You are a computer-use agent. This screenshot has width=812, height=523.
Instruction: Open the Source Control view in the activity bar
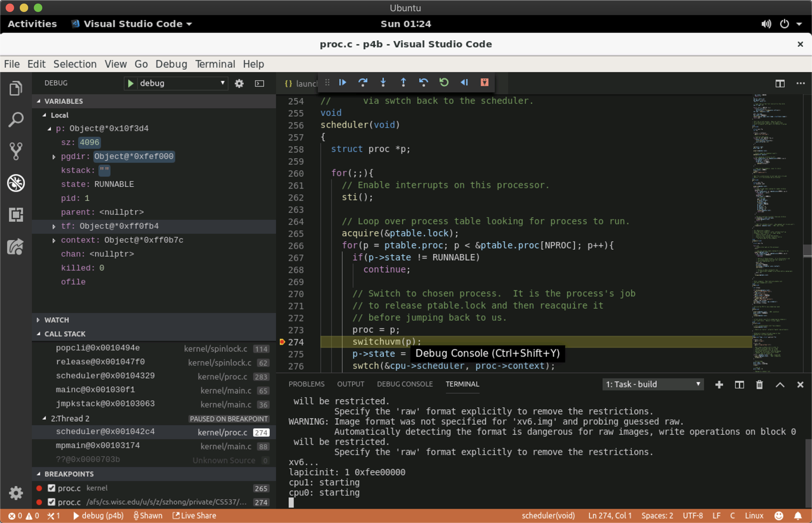[x=16, y=151]
